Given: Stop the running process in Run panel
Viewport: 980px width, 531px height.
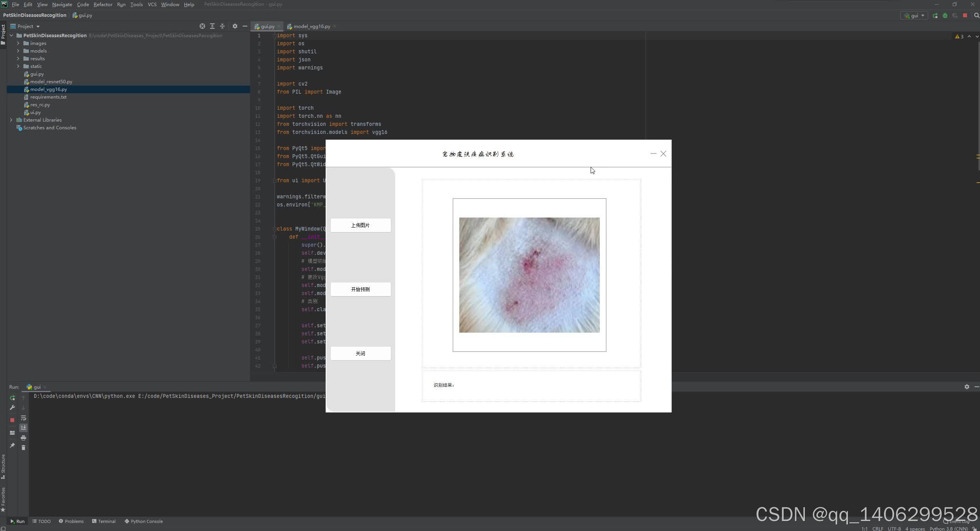Looking at the screenshot, I should point(12,420).
